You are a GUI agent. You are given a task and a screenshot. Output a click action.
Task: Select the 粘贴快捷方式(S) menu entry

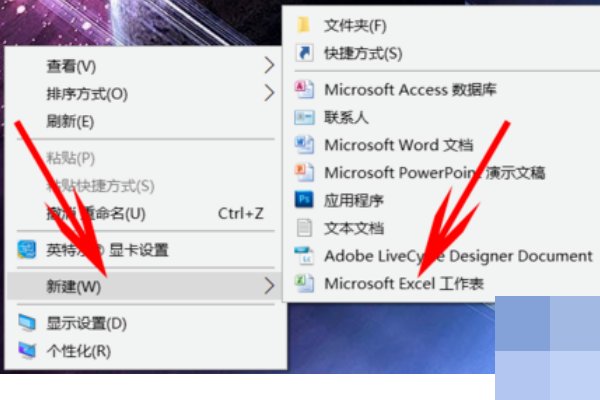pyautogui.click(x=145, y=186)
